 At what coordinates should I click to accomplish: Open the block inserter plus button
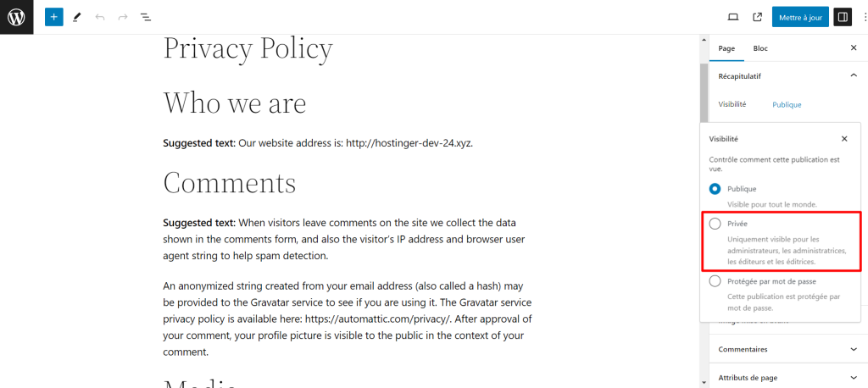54,17
